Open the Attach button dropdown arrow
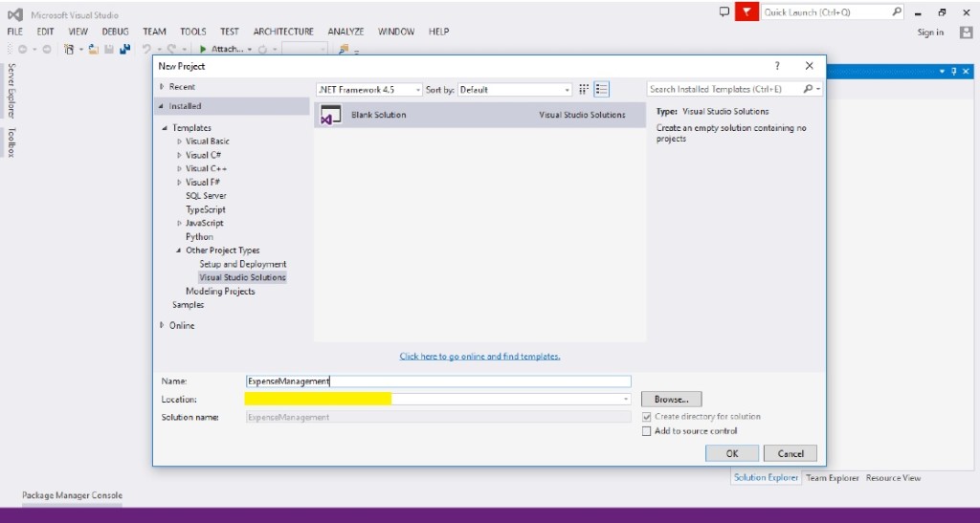This screenshot has height=523, width=980. point(250,50)
